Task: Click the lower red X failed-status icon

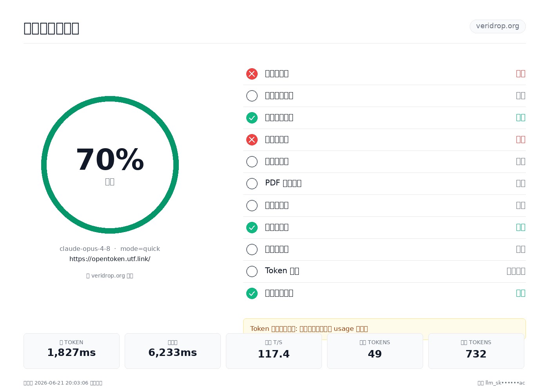Action: pyautogui.click(x=252, y=140)
